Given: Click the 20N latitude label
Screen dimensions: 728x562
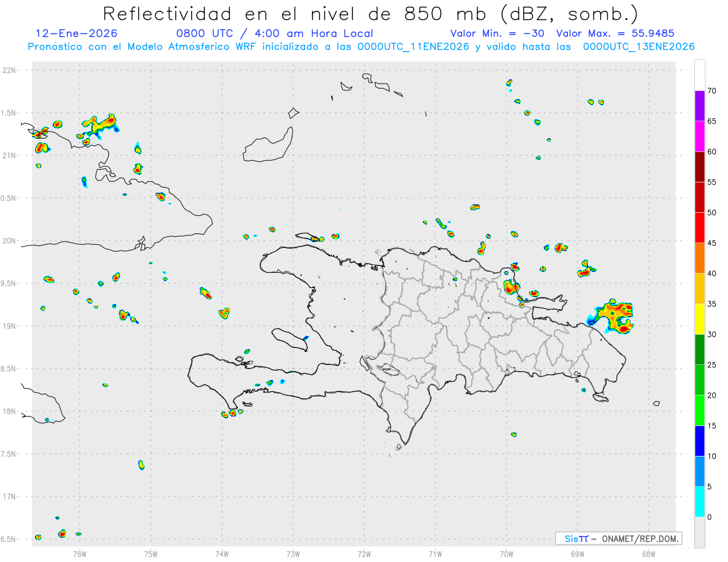Looking at the screenshot, I should (9, 241).
